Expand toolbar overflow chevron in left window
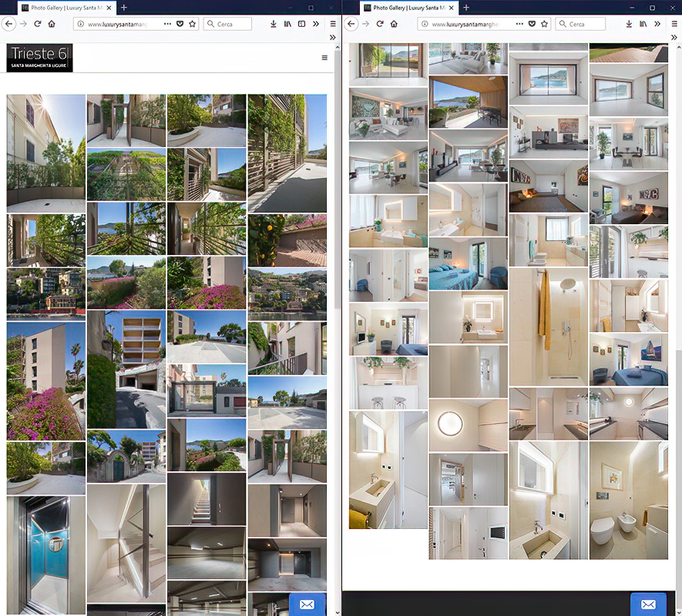 pyautogui.click(x=316, y=24)
